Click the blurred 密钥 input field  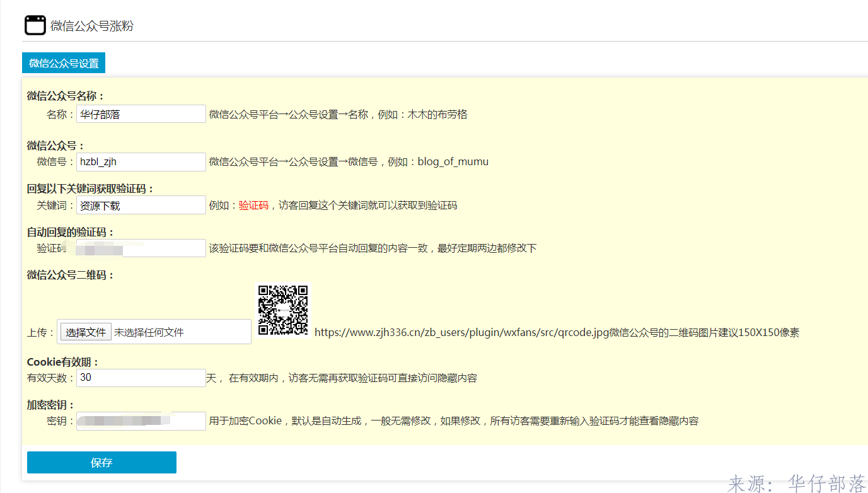[141, 420]
